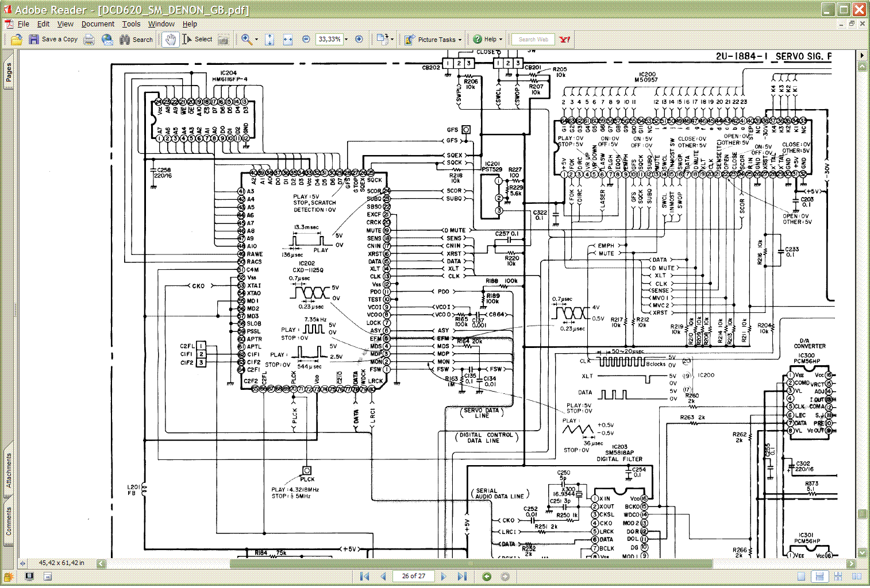
Task: Click the page size display 45,42 x 61,42 in
Action: coord(61,563)
